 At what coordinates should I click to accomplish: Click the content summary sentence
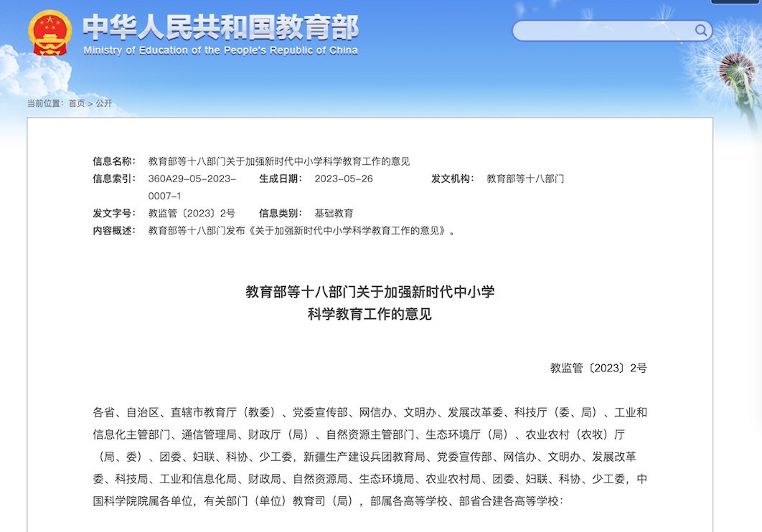302,231
